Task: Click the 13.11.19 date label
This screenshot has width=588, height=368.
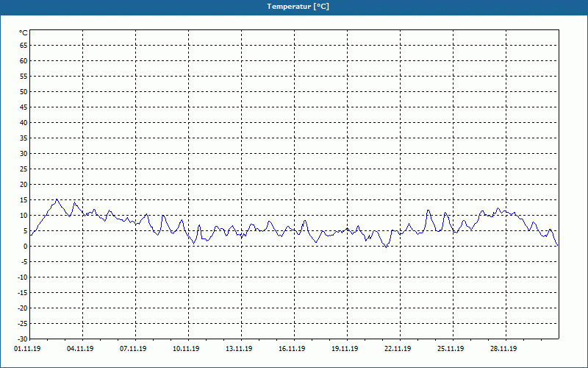Action: pyautogui.click(x=239, y=348)
